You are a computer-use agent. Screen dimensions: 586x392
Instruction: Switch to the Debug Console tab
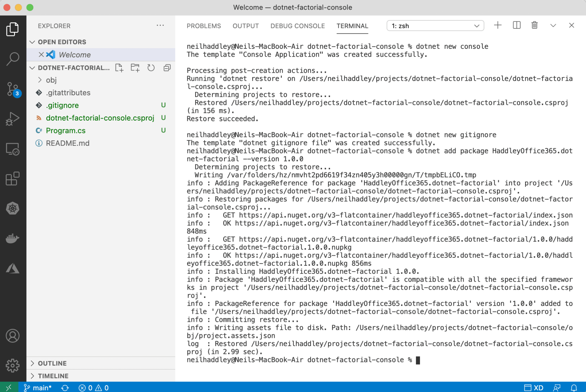point(297,26)
